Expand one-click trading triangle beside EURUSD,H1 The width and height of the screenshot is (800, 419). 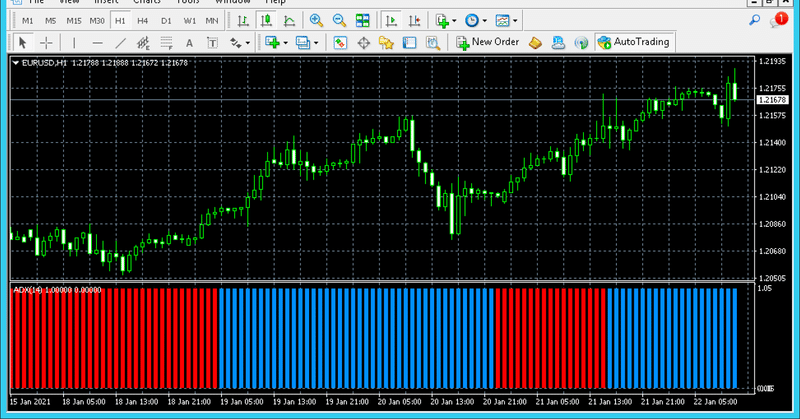pos(16,63)
